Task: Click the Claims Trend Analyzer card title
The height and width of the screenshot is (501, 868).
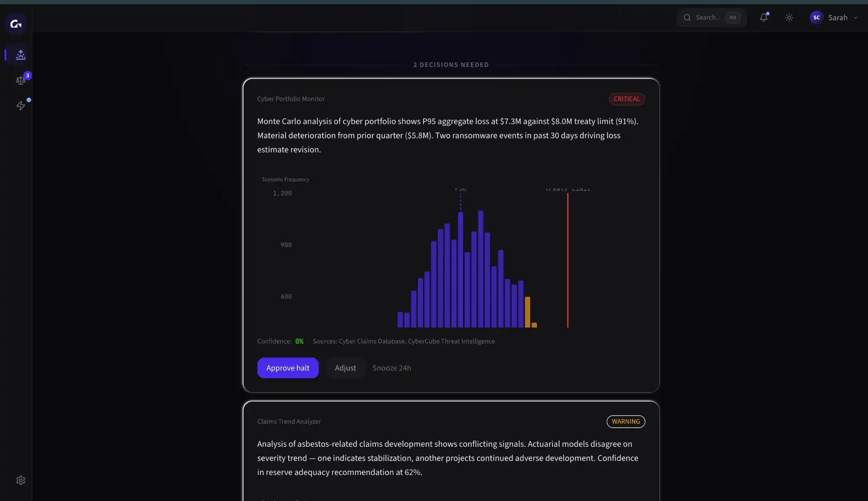Action: click(x=289, y=422)
